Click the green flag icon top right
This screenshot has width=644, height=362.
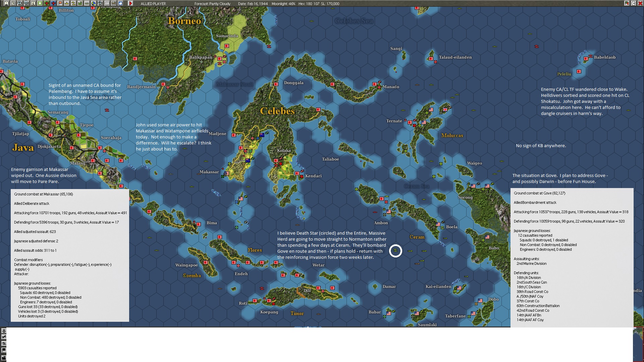point(627,3)
